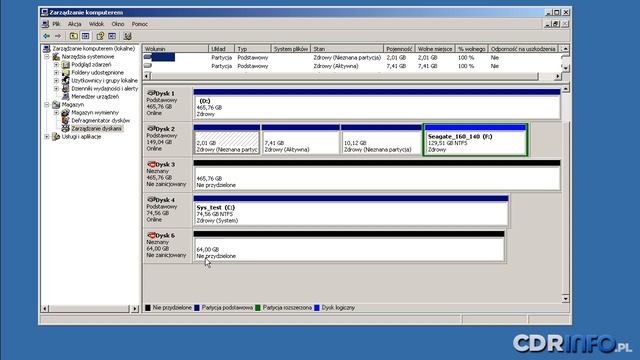Sort by the Układ column header
The width and height of the screenshot is (640, 360).
coord(222,49)
